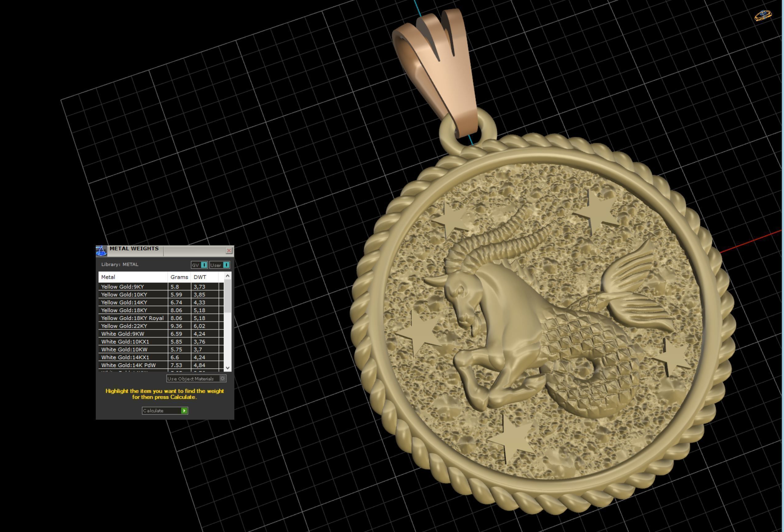Click the 9.36 grams cell
This screenshot has height=532, width=784.
tap(179, 326)
